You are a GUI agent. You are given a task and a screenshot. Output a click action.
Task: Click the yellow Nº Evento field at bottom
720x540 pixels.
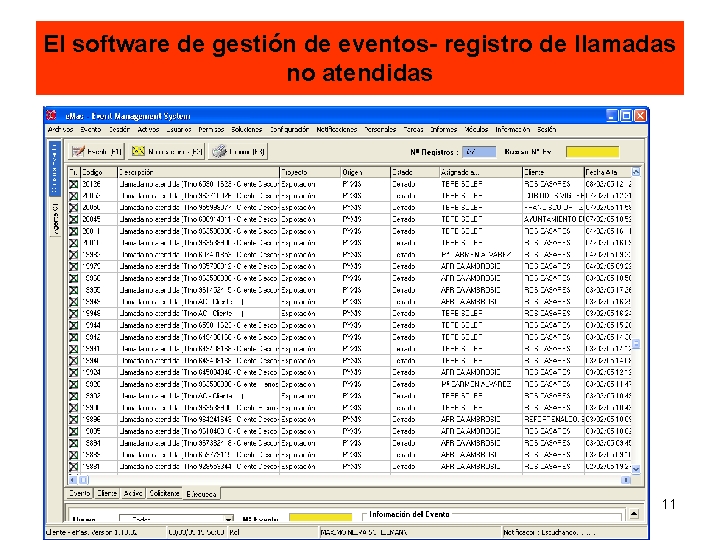[320, 518]
